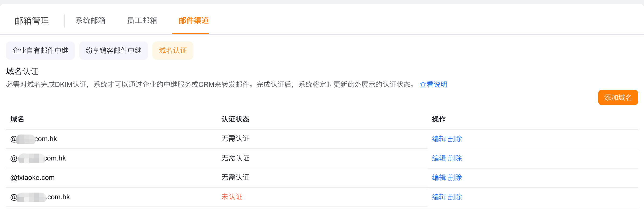
Task: Delete the @fxiaoke.com domain
Action: (455, 178)
